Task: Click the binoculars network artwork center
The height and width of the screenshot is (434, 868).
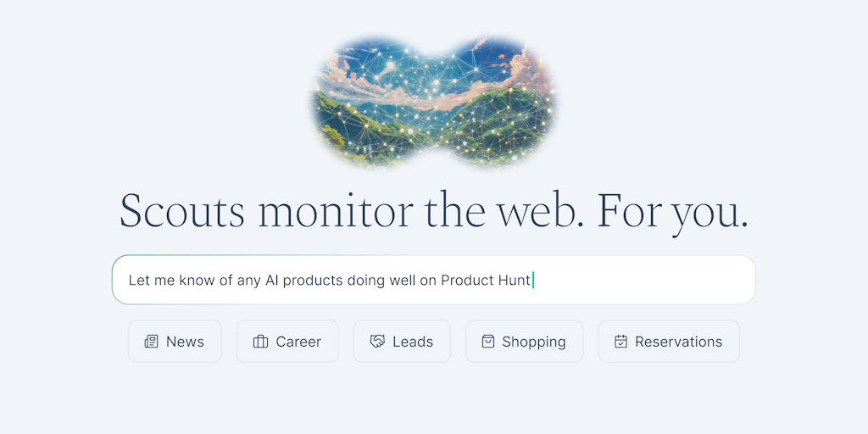Action: tap(434, 100)
